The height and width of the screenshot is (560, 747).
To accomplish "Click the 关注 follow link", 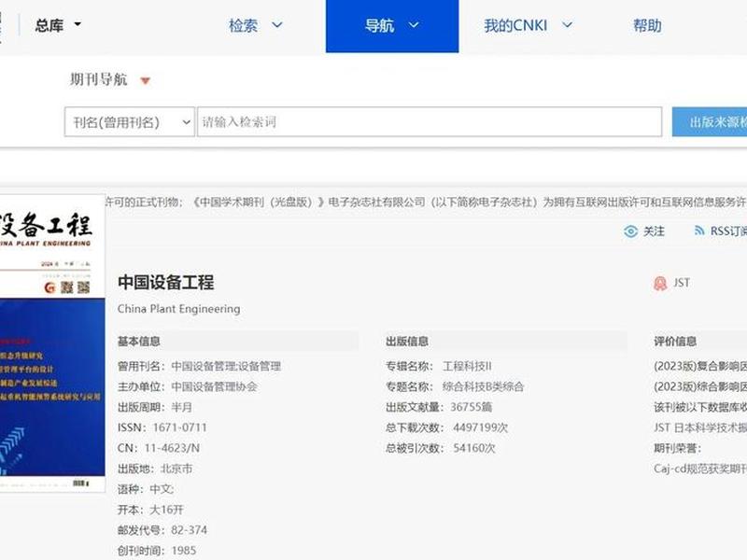I will pyautogui.click(x=654, y=231).
